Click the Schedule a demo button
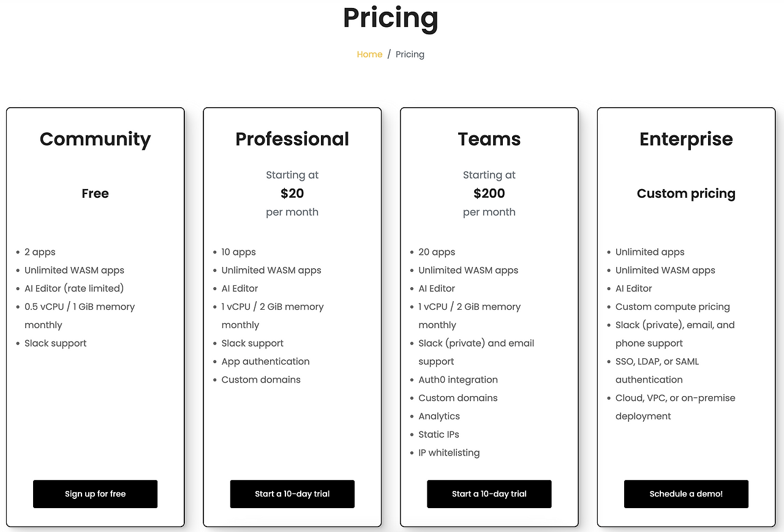Viewport: 784px width, 532px height. pos(686,494)
